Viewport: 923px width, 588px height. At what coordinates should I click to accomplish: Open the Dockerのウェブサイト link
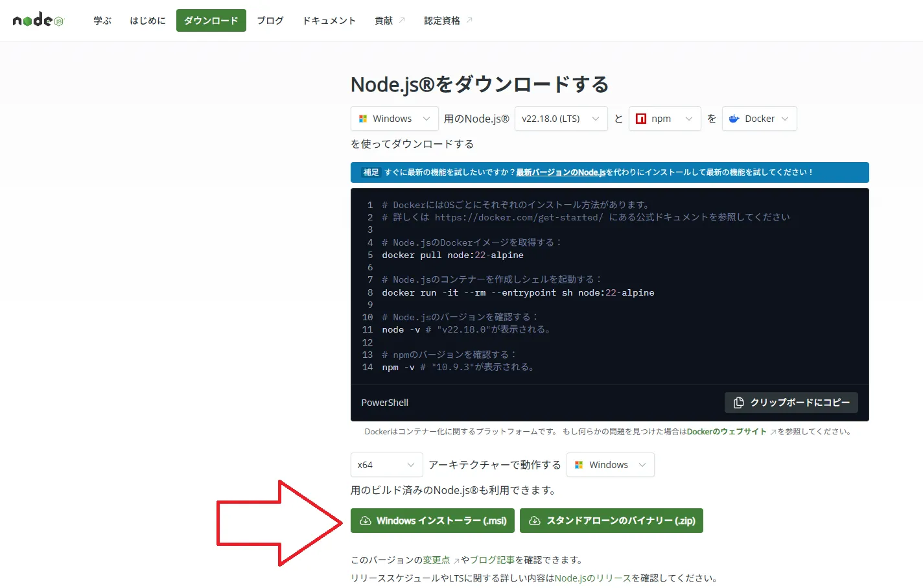tap(726, 432)
